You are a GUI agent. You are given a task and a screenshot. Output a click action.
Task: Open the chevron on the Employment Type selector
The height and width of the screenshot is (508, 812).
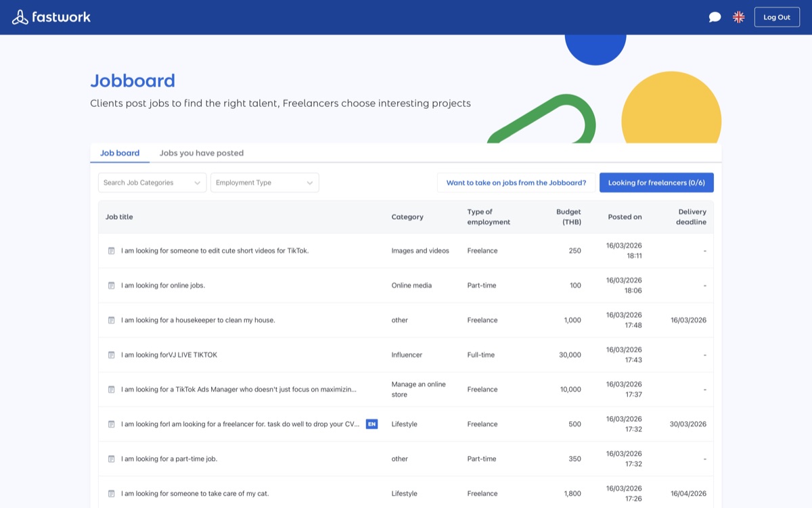tap(311, 182)
